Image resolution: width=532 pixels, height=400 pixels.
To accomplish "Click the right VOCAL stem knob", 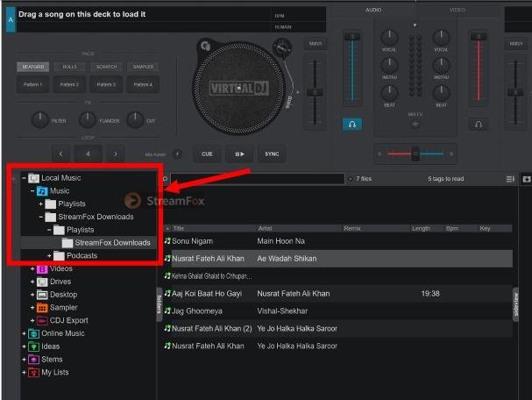I will tap(441, 38).
